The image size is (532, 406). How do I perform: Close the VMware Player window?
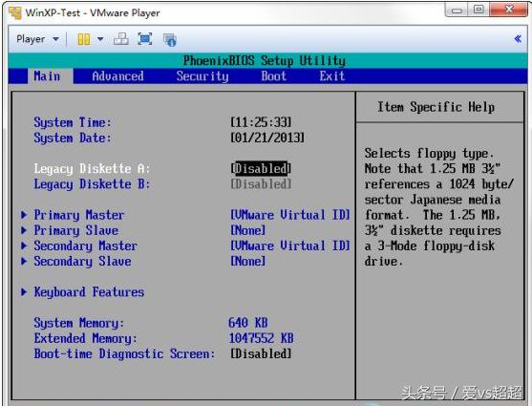(508, 10)
